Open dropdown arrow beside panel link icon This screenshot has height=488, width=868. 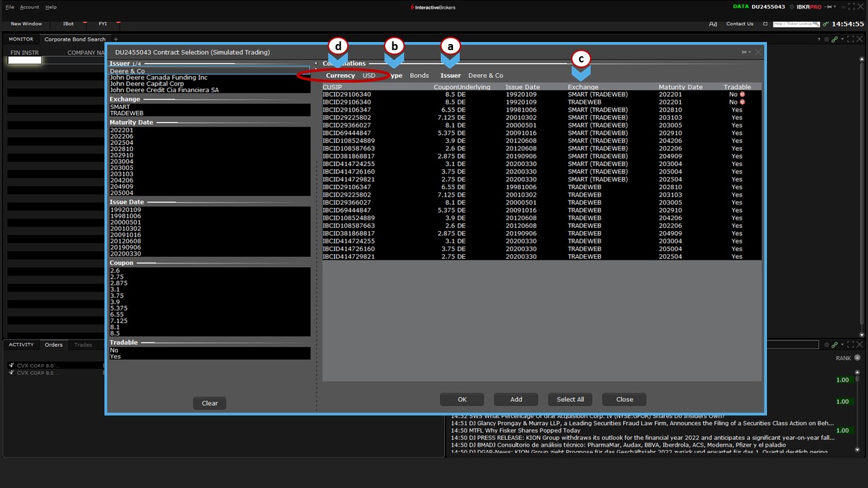pyautogui.click(x=842, y=39)
